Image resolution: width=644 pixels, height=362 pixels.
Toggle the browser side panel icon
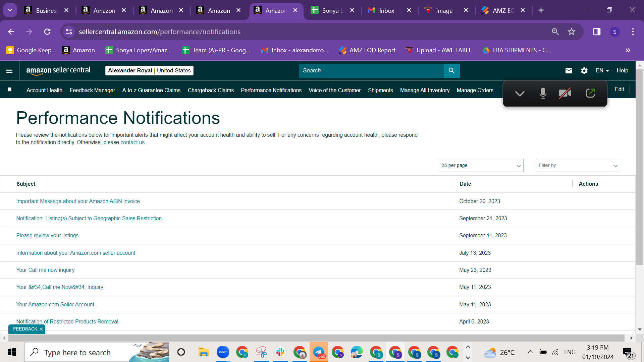[x=597, y=32]
